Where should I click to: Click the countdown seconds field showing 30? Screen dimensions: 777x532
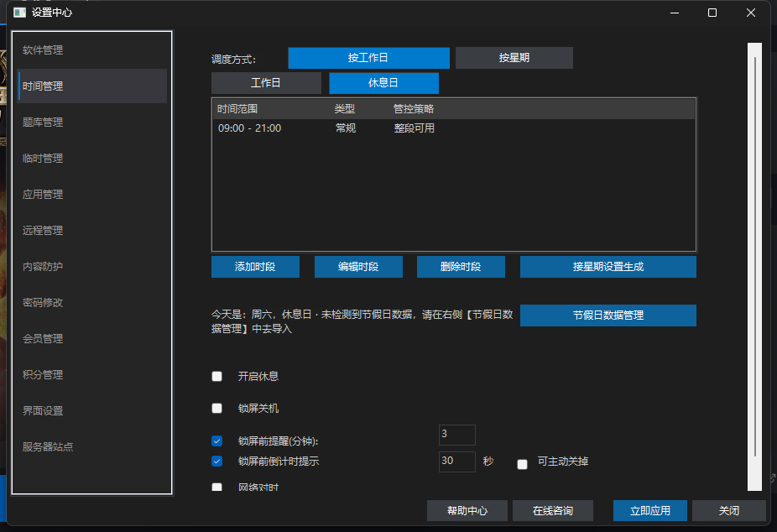[x=456, y=462]
